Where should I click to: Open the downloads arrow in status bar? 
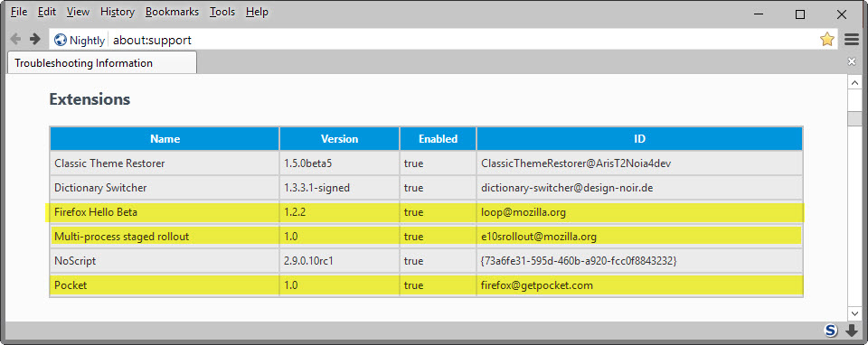click(852, 331)
